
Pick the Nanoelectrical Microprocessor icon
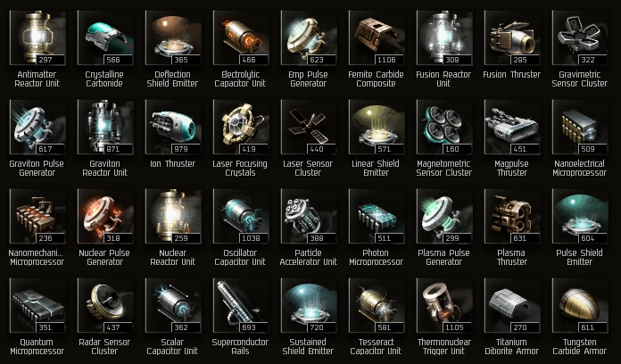(580, 128)
